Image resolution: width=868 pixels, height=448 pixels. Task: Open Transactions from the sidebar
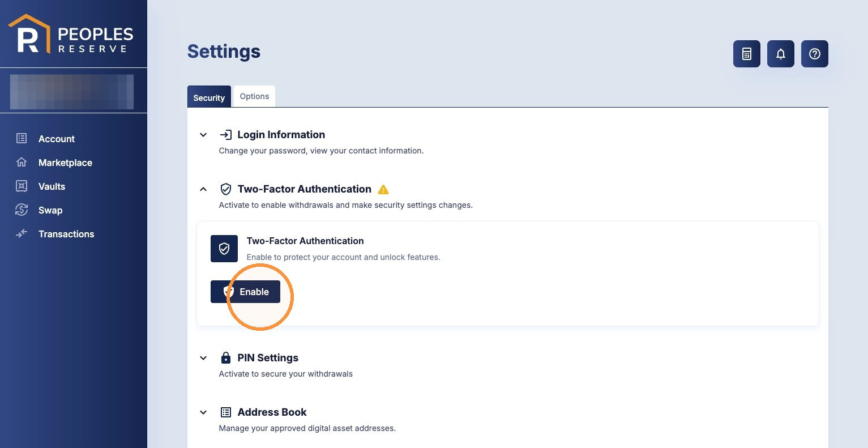(x=66, y=234)
